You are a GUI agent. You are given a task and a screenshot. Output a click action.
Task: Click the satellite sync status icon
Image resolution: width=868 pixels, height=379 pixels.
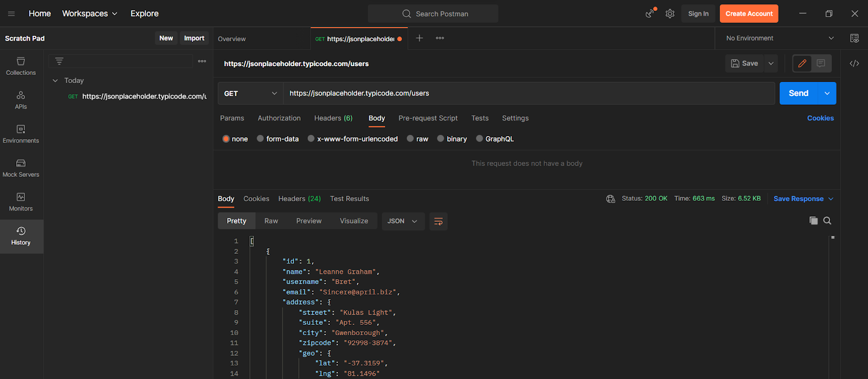pos(650,14)
